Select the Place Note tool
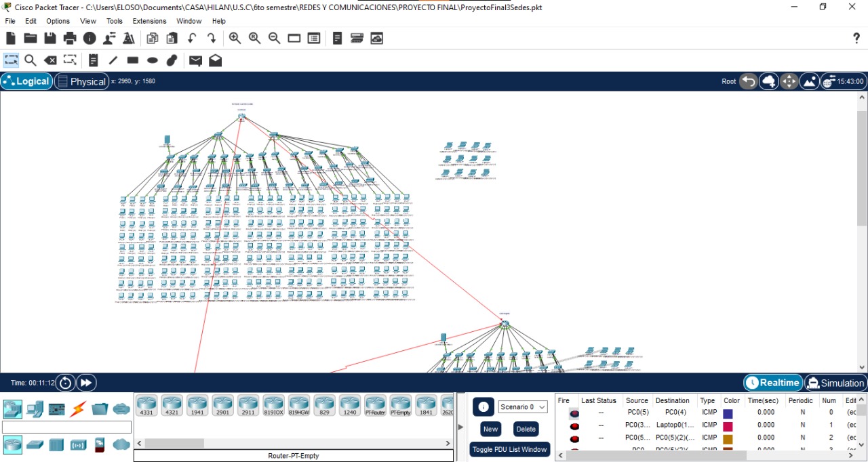The width and height of the screenshot is (868, 462). (94, 60)
